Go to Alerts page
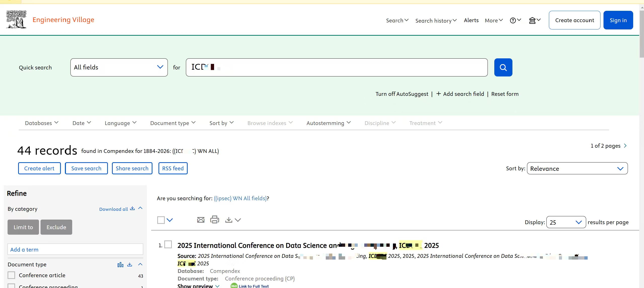The image size is (644, 288). pos(471,20)
